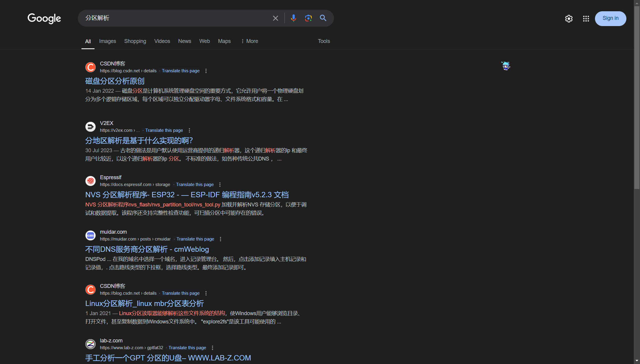Click the Espressif site favicon
This screenshot has width=640, height=364.
click(90, 181)
